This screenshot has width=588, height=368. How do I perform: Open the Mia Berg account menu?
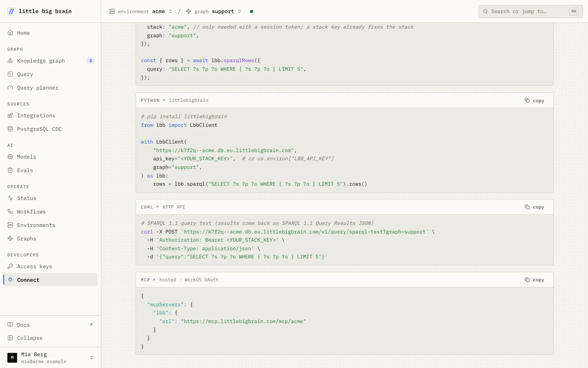point(50,357)
